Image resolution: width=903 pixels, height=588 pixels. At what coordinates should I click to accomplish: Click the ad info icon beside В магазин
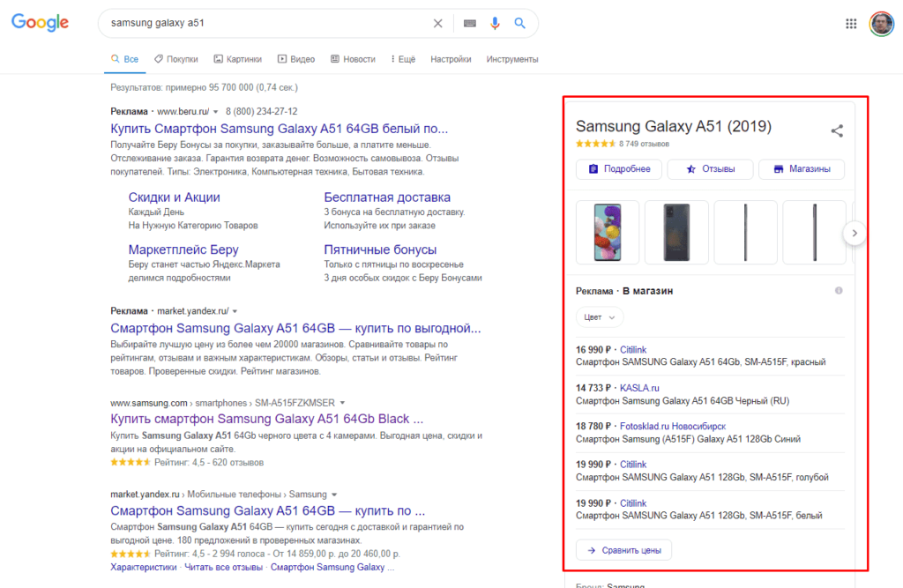click(839, 291)
